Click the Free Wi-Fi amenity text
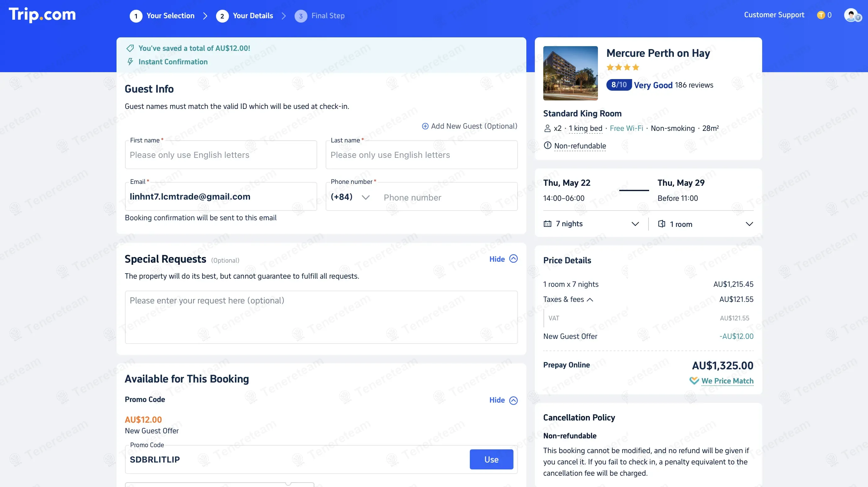 click(x=626, y=128)
